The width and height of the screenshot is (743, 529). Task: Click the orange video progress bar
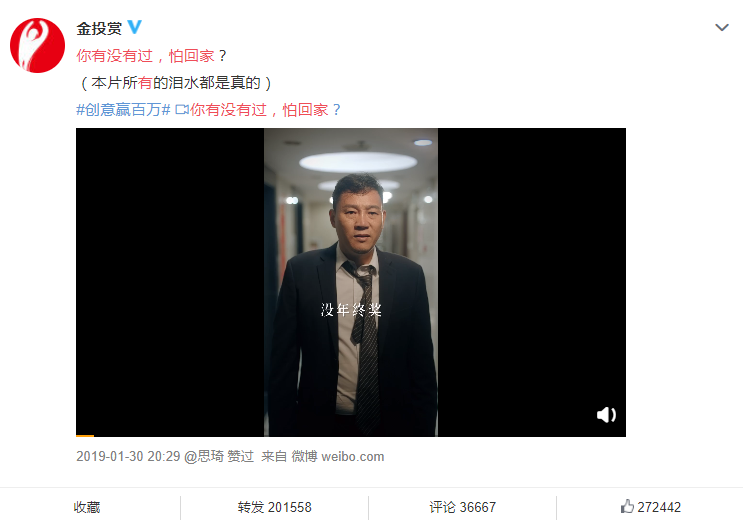pyautogui.click(x=85, y=435)
